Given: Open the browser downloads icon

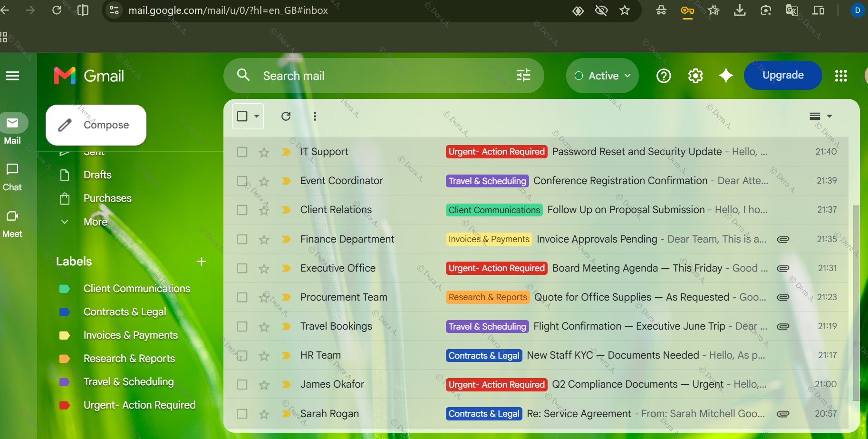Looking at the screenshot, I should pyautogui.click(x=740, y=10).
